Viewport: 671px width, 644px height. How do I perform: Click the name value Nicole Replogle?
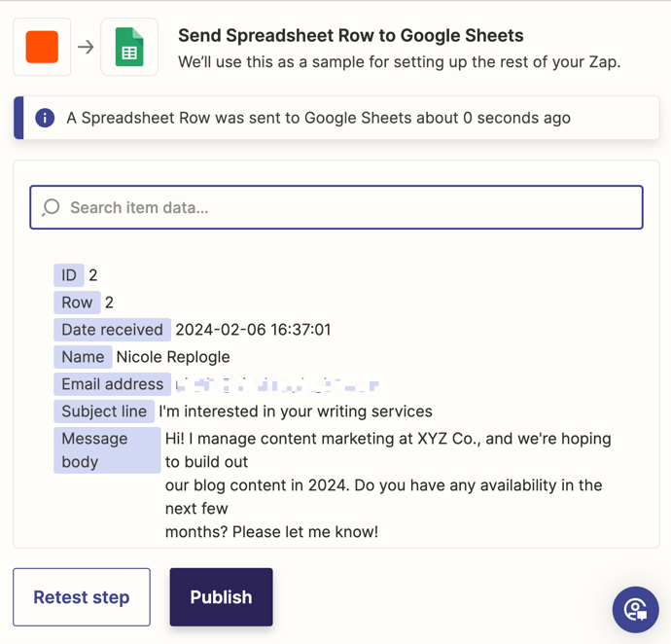(x=173, y=357)
